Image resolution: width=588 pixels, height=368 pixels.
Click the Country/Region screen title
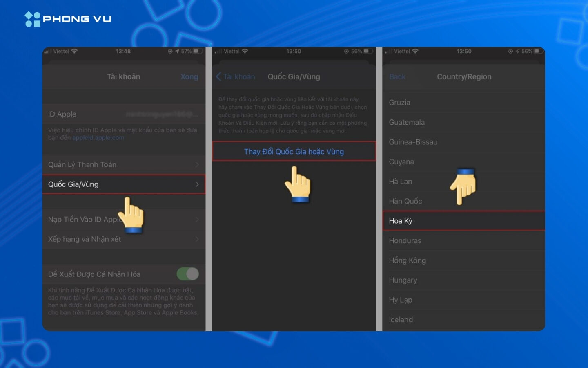[x=464, y=76]
